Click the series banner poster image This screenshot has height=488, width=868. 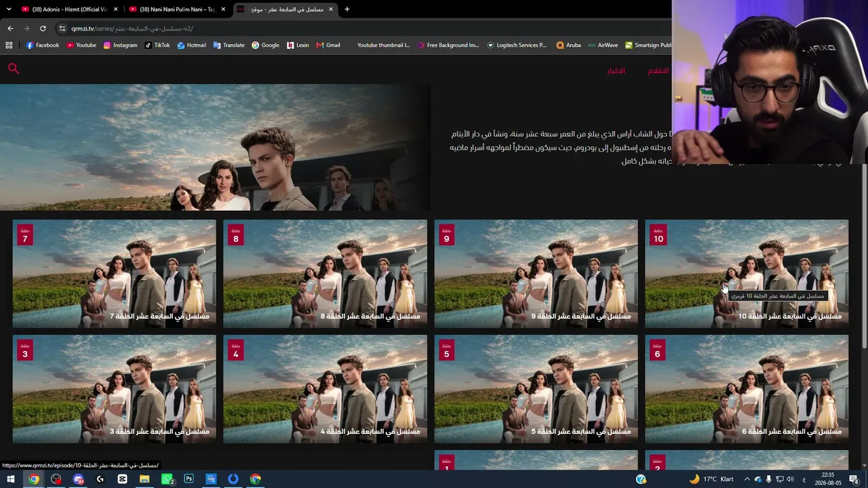point(215,147)
